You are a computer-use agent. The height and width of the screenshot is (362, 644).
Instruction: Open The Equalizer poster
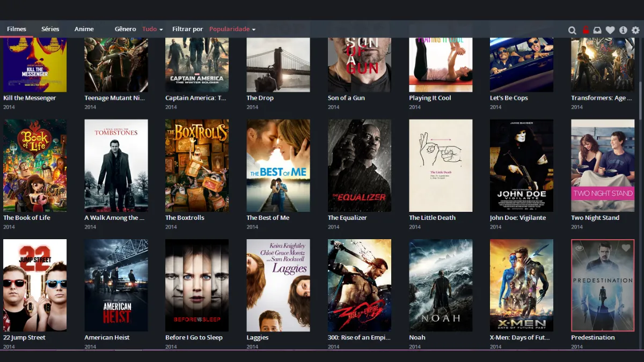(360, 165)
